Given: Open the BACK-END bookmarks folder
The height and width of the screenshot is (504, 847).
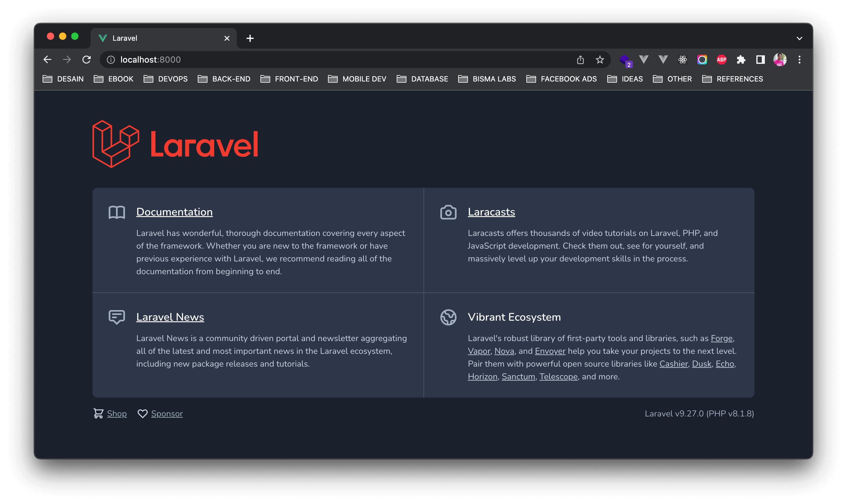Looking at the screenshot, I should click(224, 79).
